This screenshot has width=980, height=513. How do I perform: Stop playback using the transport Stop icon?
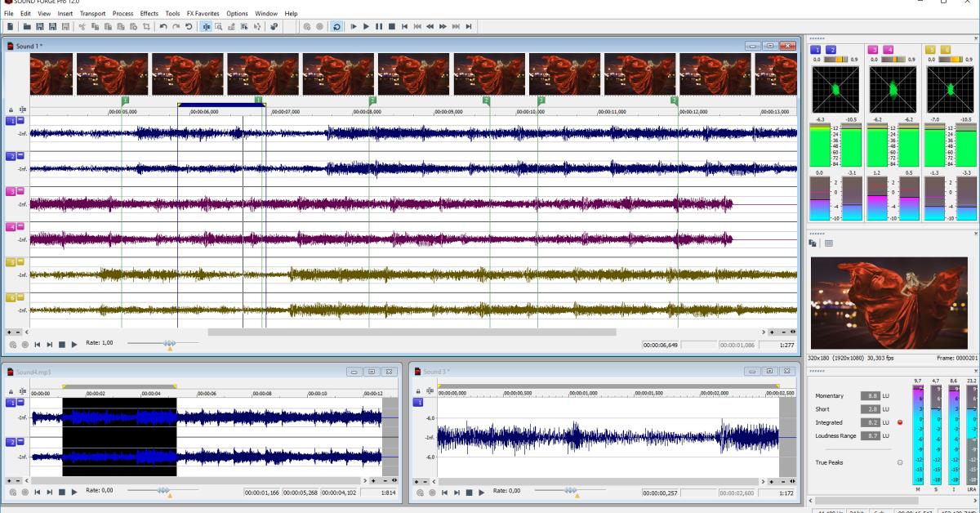click(x=390, y=26)
